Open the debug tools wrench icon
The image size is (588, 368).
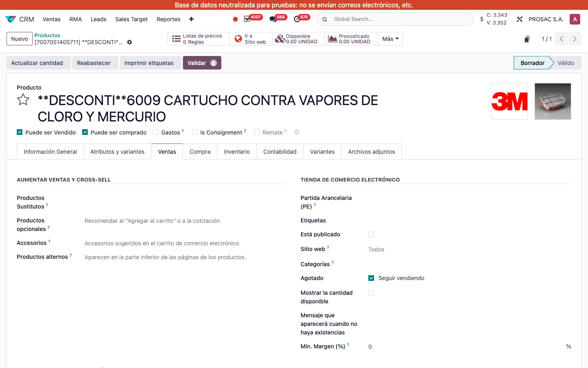click(x=520, y=19)
